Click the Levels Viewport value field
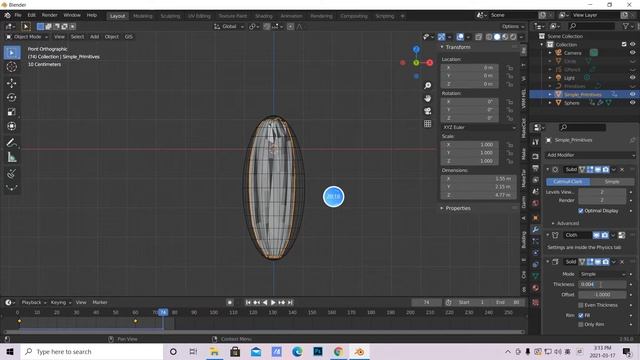This screenshot has height=360, width=640. point(602,192)
